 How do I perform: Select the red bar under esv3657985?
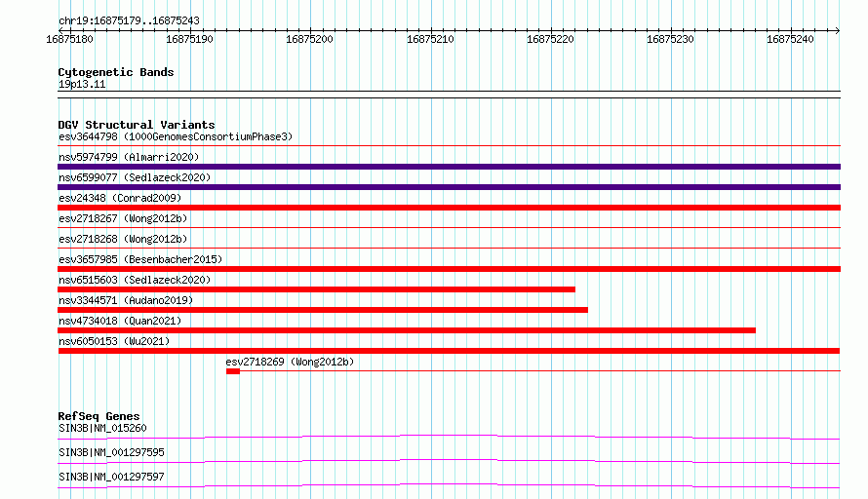pos(449,269)
